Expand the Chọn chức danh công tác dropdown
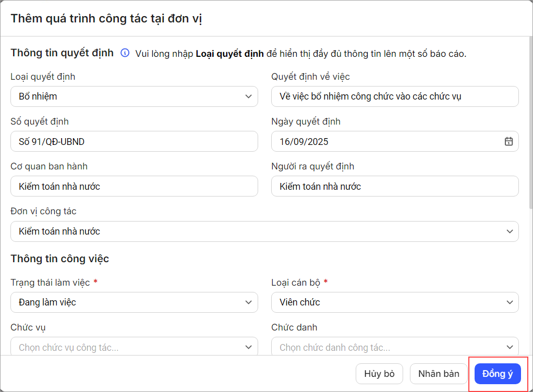Viewport: 533px width, 392px height. pyautogui.click(x=395, y=347)
